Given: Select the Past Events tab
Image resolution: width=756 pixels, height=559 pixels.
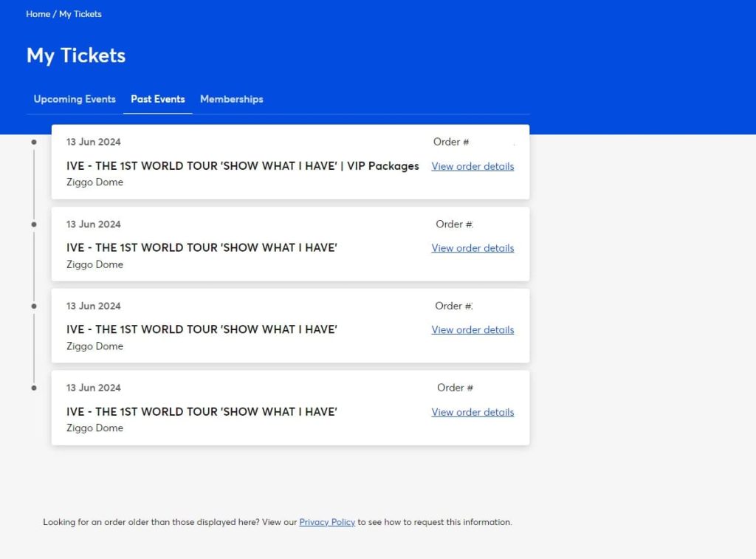Looking at the screenshot, I should click(158, 99).
